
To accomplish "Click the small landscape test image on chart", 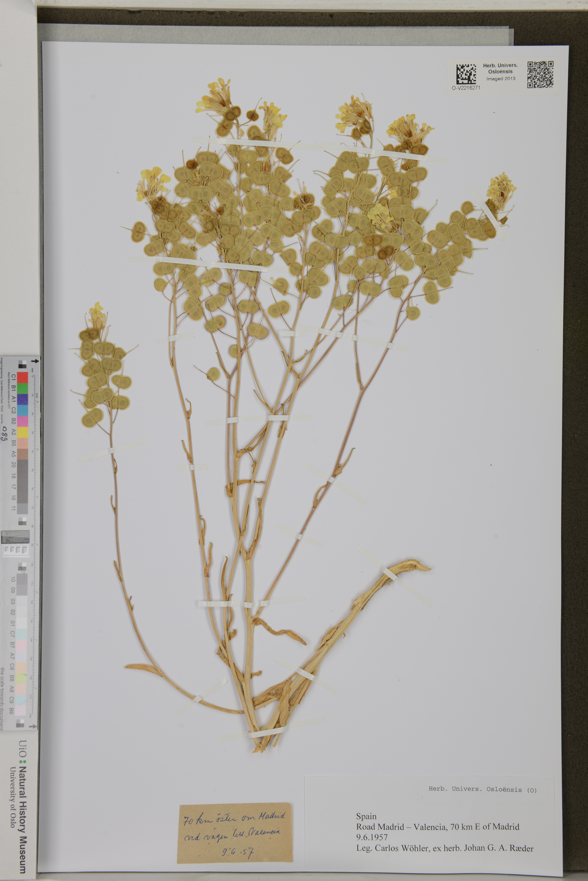I will pyautogui.click(x=15, y=537).
